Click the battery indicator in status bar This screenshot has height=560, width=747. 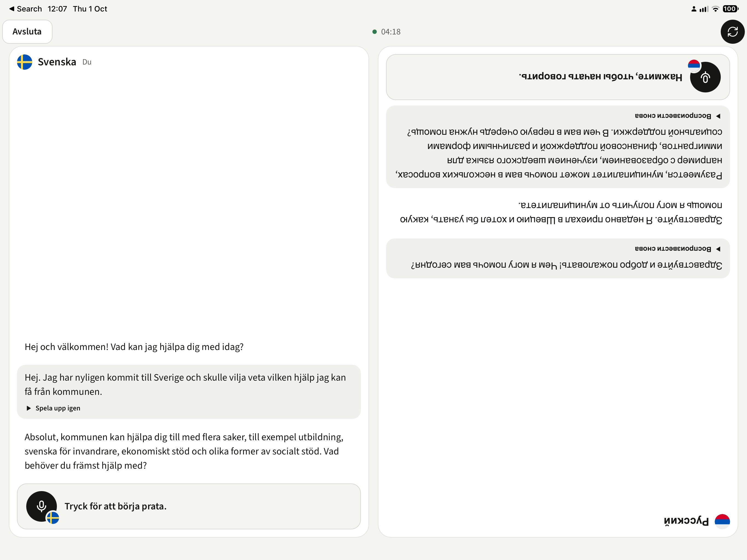[x=730, y=9]
